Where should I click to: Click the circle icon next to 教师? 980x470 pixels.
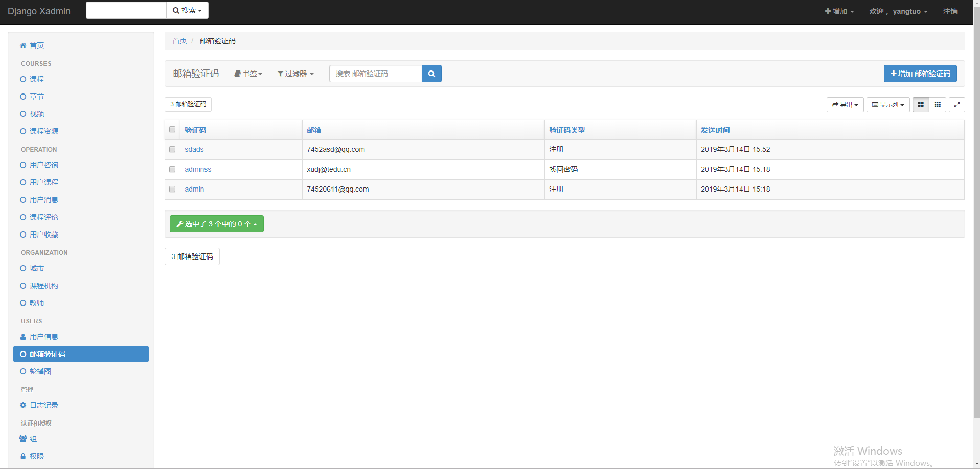23,303
